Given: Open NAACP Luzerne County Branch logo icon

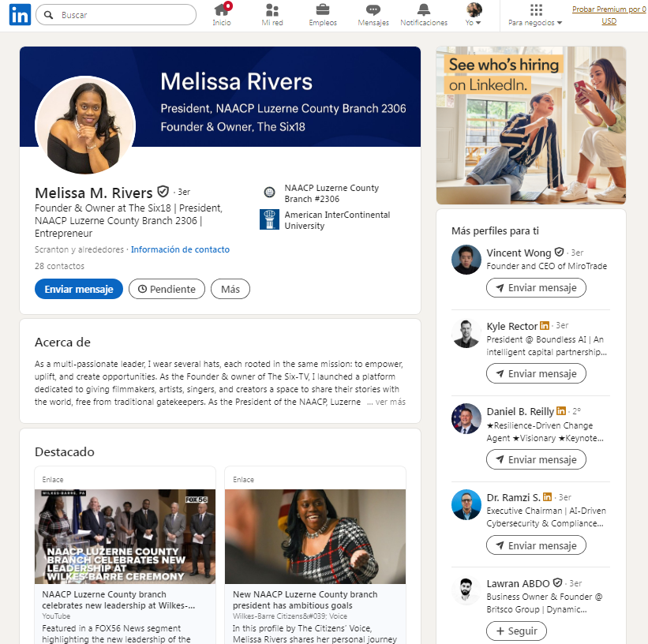Looking at the screenshot, I should [269, 193].
